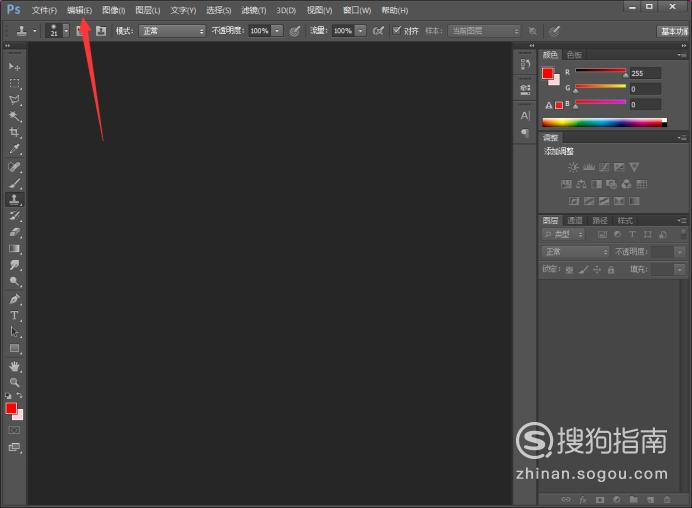Pick a color from spectrum ramp

pos(604,123)
